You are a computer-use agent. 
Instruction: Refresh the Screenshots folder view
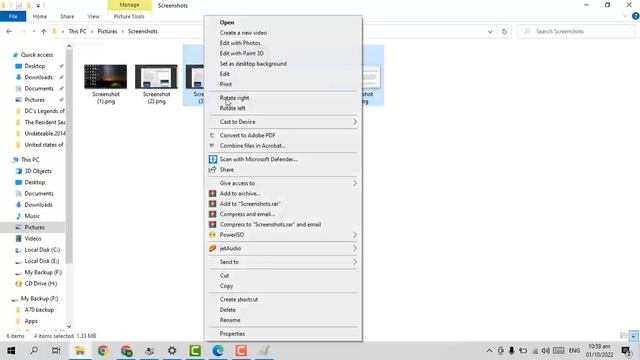coord(504,31)
